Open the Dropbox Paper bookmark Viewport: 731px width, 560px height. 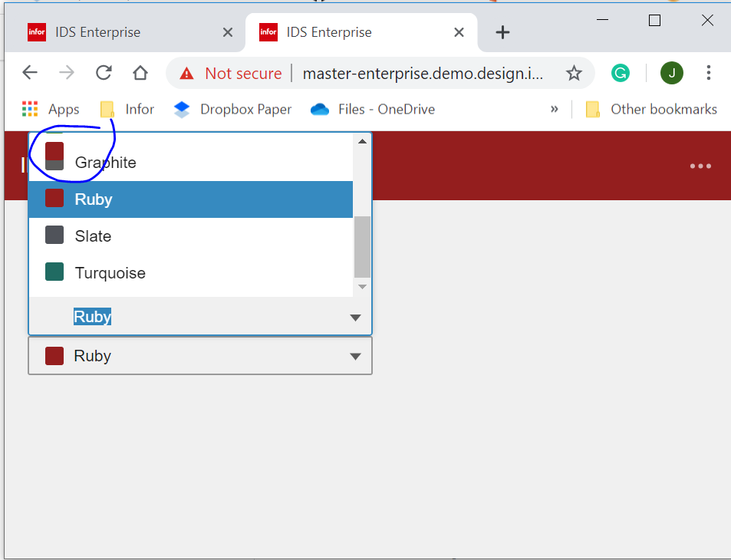pyautogui.click(x=232, y=109)
